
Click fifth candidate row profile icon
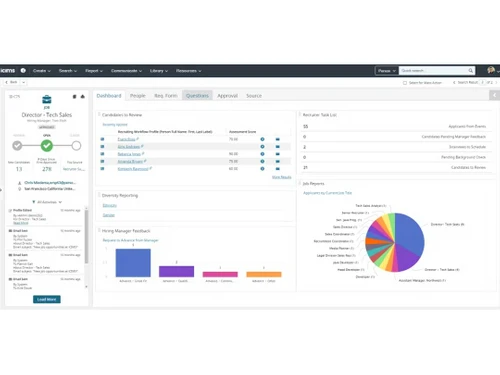[x=102, y=169]
